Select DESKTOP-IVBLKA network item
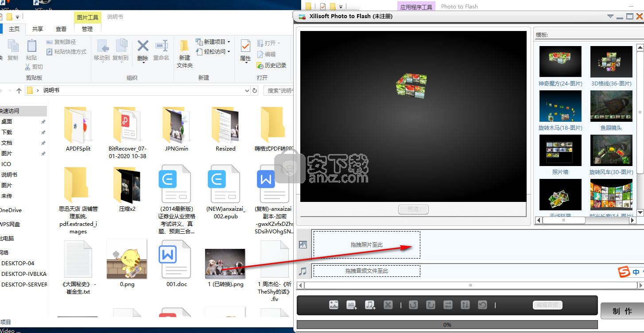This screenshot has height=333, width=644. (x=23, y=274)
